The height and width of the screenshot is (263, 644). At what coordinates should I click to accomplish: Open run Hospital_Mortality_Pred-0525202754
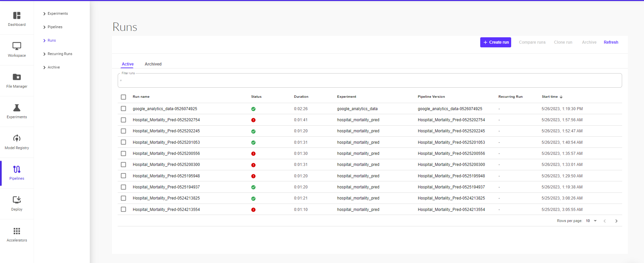pos(166,120)
